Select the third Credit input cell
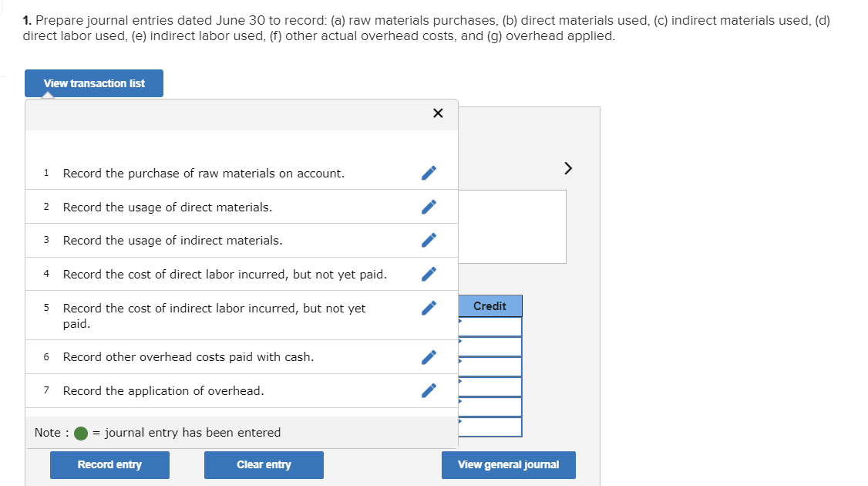 point(490,366)
